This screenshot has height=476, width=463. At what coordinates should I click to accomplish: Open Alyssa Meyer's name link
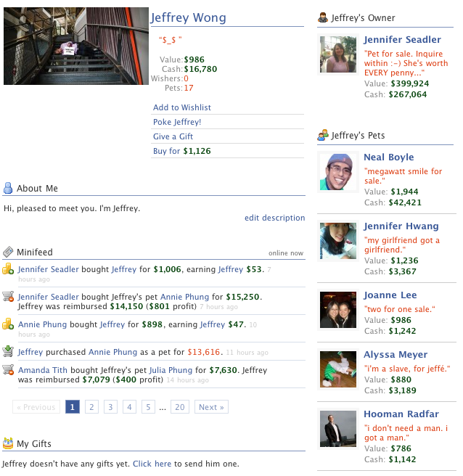(x=396, y=354)
